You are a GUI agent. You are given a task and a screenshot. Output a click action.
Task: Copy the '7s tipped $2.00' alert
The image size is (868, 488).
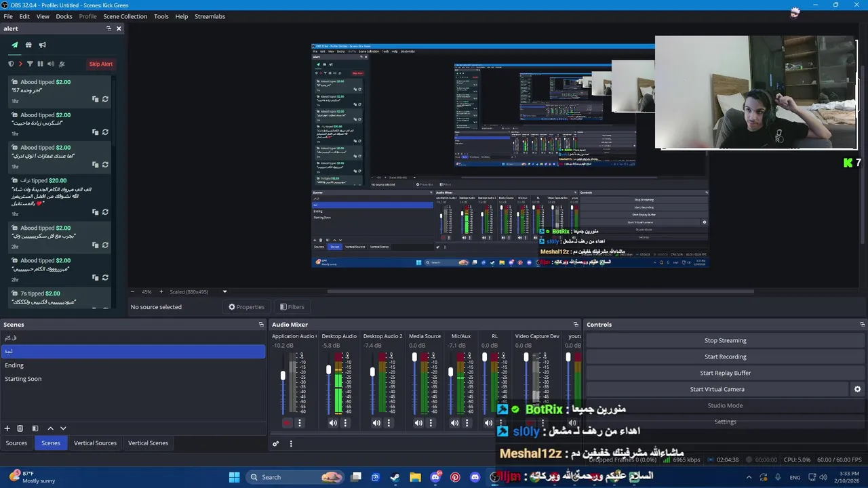(96, 308)
